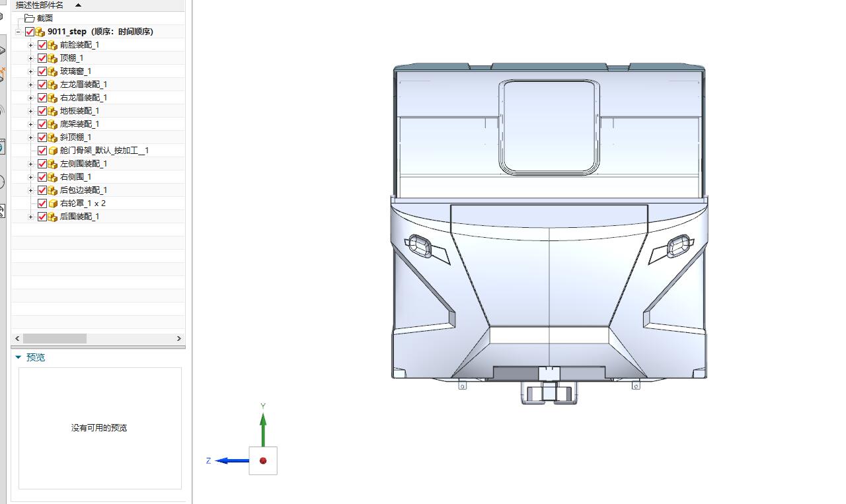Image resolution: width=846 pixels, height=504 pixels.
Task: Expand the 斜顶棚_1 node
Action: [30, 137]
